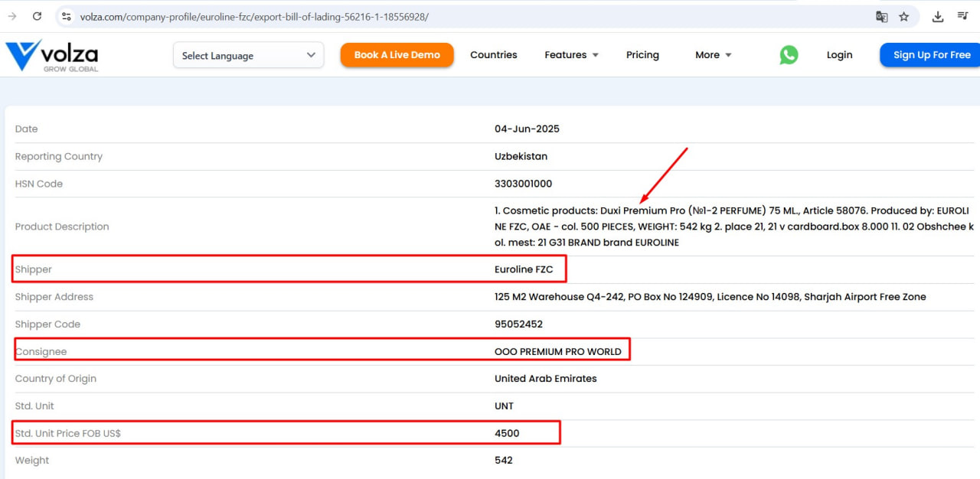Screen dimensions: 980x479
Task: Click the Google Translate icon
Action: point(882,16)
